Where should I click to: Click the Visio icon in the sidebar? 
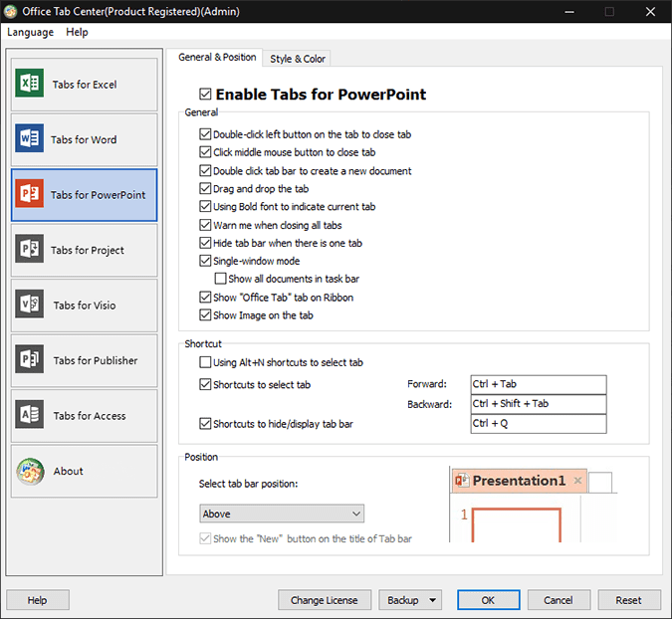(29, 304)
